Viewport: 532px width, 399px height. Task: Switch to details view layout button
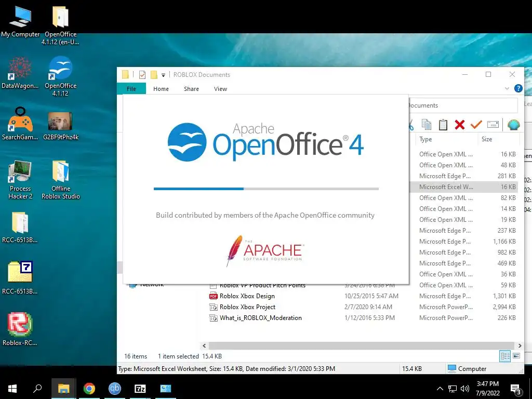pos(505,356)
